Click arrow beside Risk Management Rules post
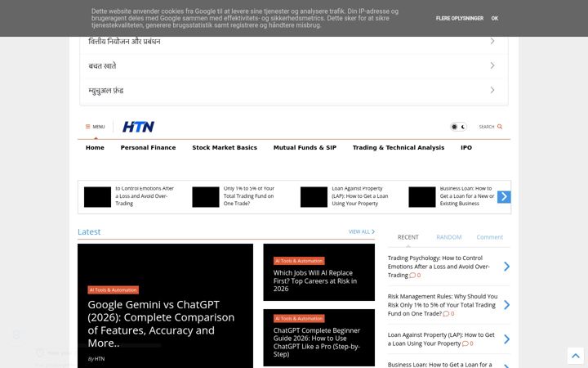588x368 pixels. click(x=506, y=305)
